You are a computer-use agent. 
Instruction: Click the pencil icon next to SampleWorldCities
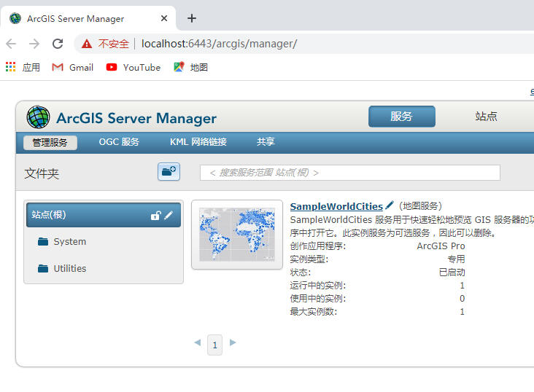click(390, 205)
